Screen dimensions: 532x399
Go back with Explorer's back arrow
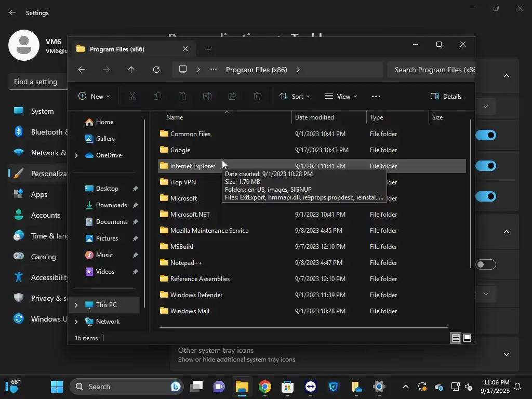pos(82,70)
